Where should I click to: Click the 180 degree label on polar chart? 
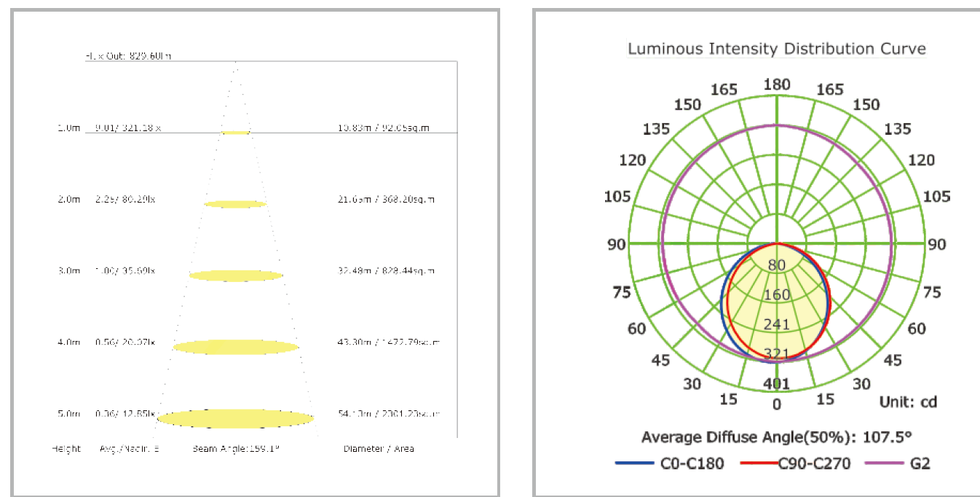777,85
